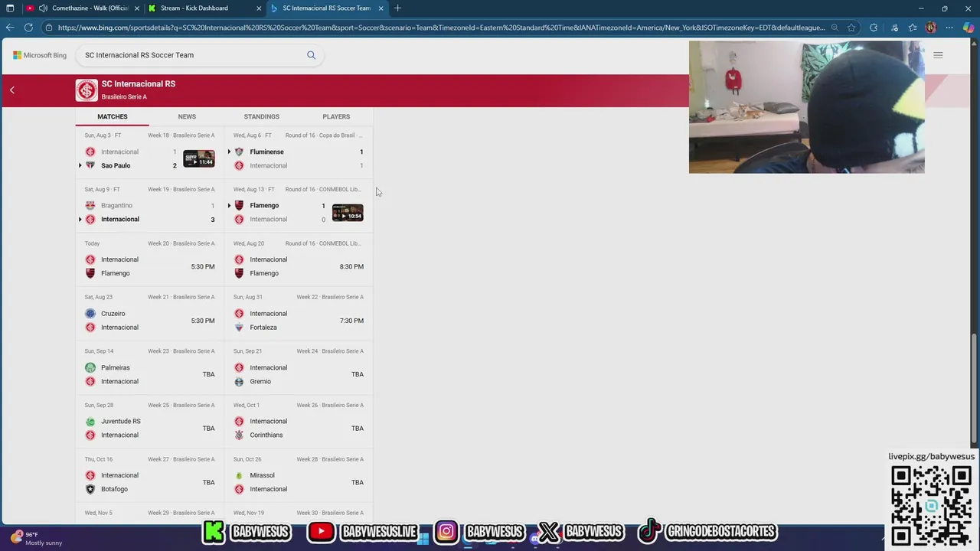Select the SC Internacional RS Soccer Team tab

tap(326, 8)
